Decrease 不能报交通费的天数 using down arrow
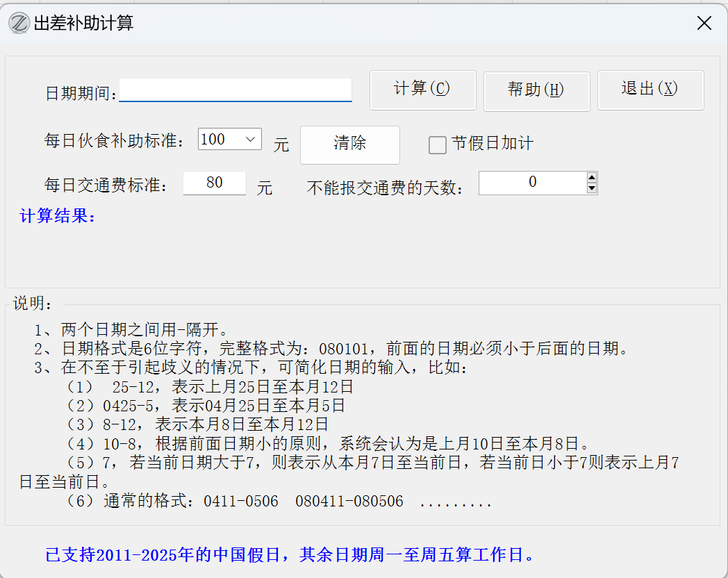Screen dimensions: 728x578 (x=592, y=188)
